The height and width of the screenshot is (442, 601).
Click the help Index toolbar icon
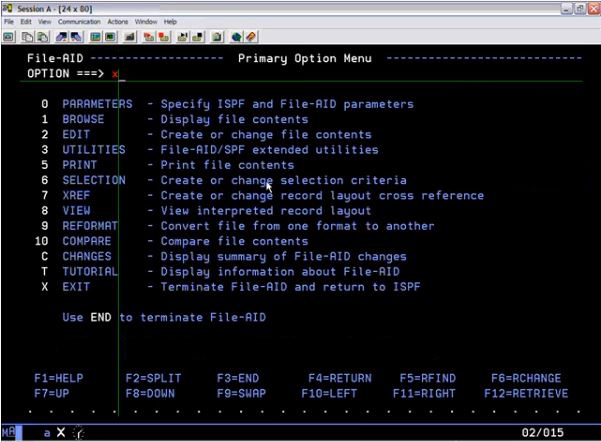coord(251,37)
